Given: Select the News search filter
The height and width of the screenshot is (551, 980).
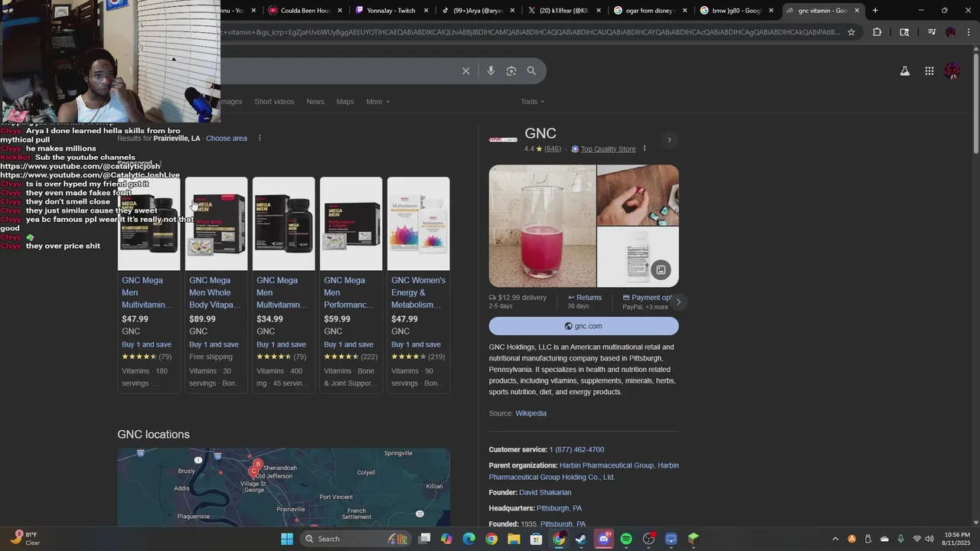Looking at the screenshot, I should click(x=315, y=102).
